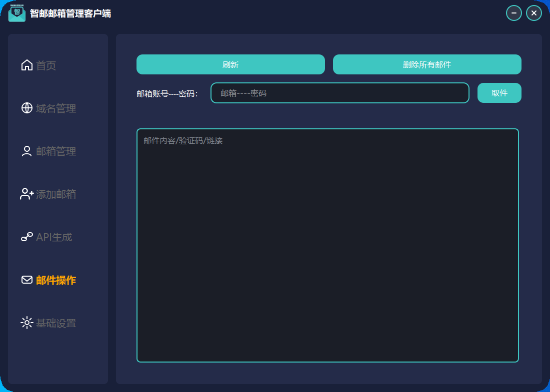Click the gear icon for 基础设置

coord(27,323)
